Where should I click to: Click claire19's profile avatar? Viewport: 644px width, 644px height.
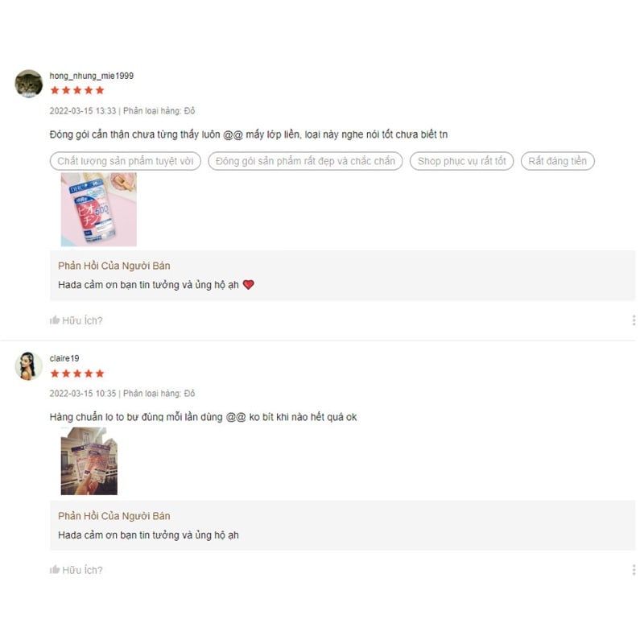[x=29, y=366]
